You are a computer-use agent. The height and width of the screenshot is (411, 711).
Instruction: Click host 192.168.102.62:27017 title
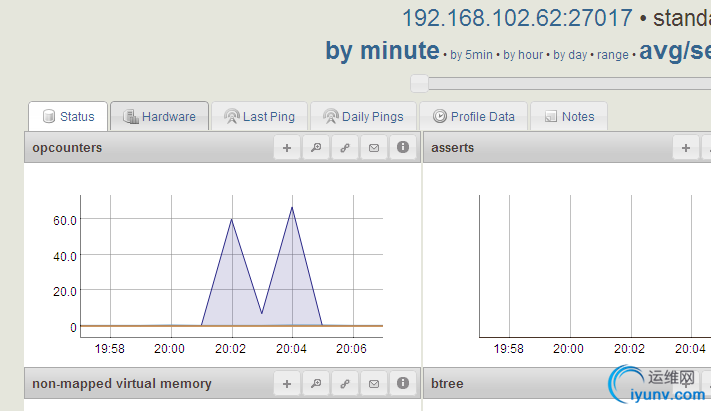[517, 18]
